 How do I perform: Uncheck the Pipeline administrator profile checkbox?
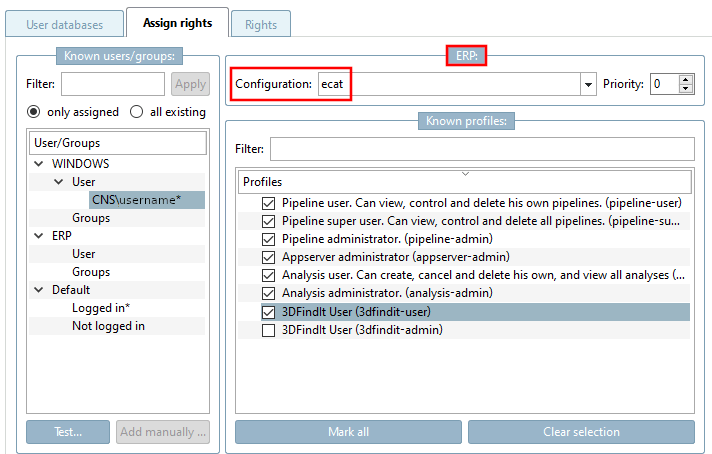[268, 239]
